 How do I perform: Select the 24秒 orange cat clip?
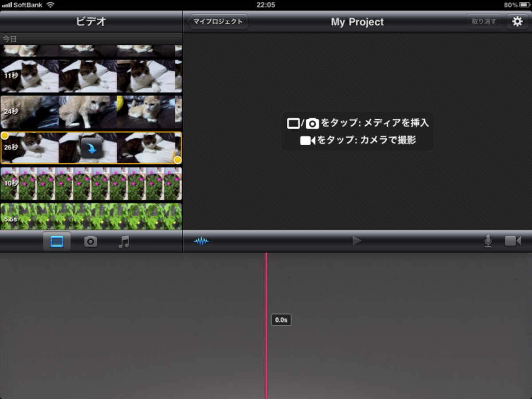91,112
